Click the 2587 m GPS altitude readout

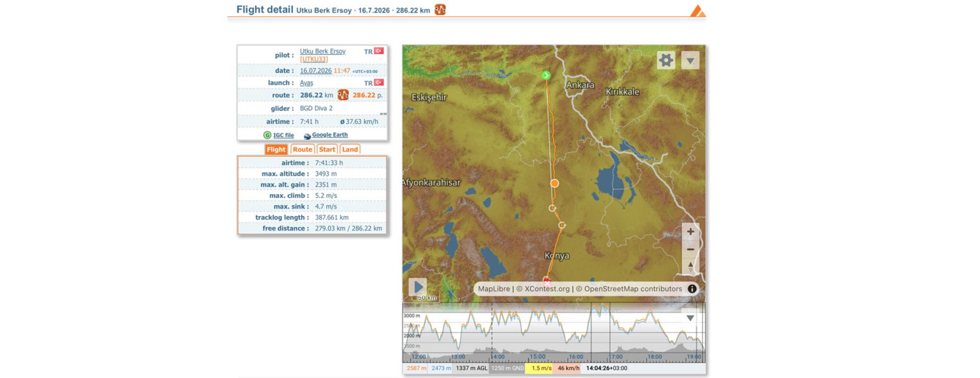(416, 368)
